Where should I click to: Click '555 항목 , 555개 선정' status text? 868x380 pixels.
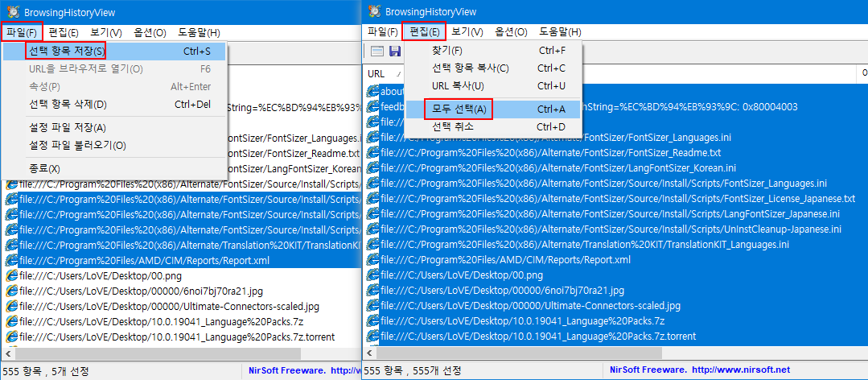[413, 370]
